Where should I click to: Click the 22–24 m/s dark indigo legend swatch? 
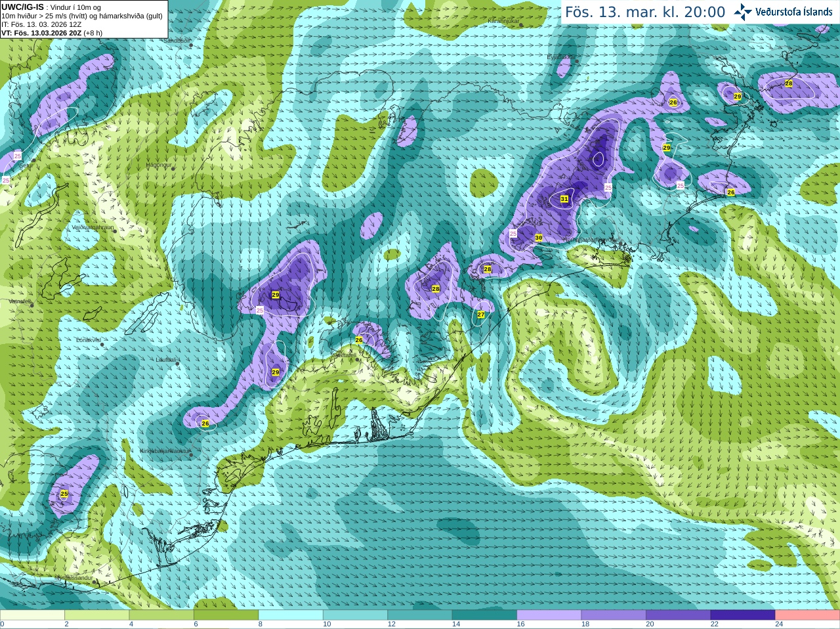click(743, 615)
